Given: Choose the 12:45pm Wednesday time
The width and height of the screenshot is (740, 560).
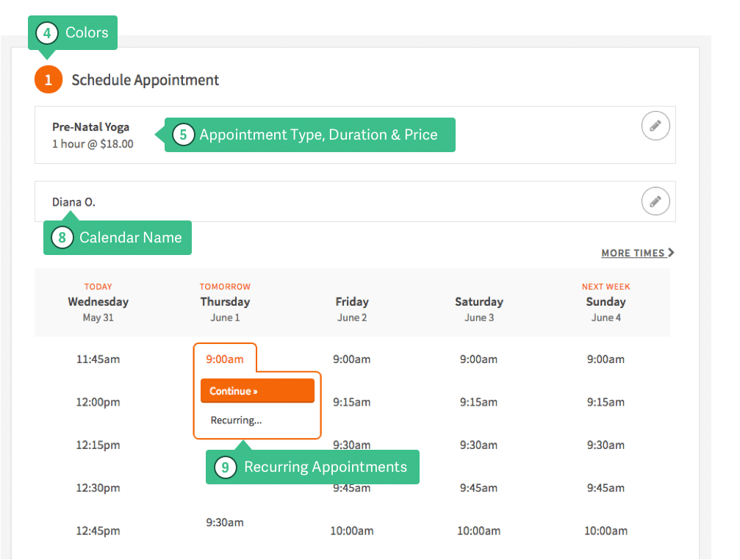Looking at the screenshot, I should [98, 530].
